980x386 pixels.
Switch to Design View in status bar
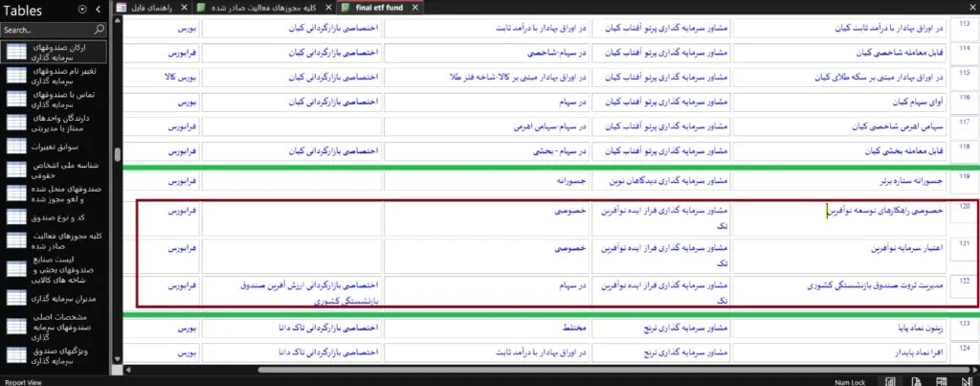967,381
